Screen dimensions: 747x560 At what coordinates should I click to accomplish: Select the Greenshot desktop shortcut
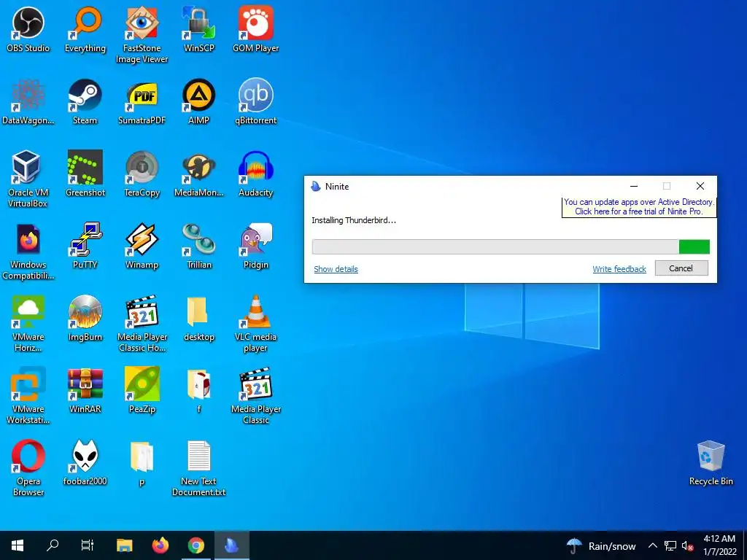[85, 174]
